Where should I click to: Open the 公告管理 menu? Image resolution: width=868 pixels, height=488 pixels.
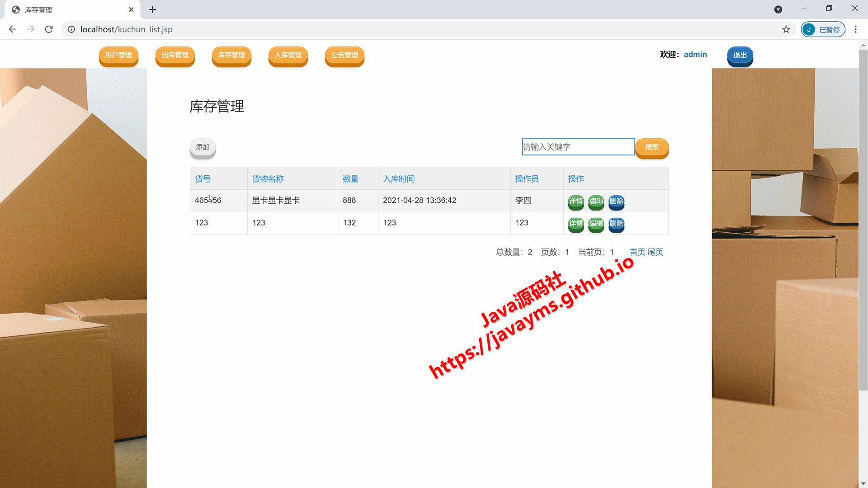[344, 56]
